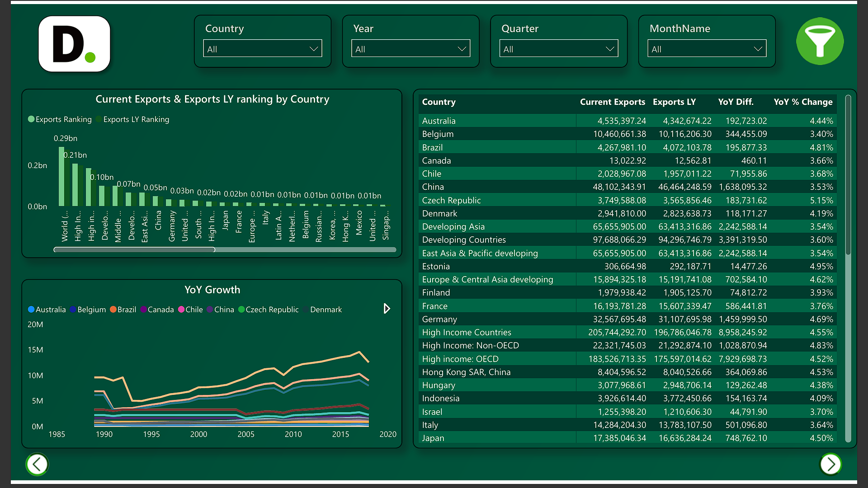868x488 pixels.
Task: Click the Country column header
Action: (439, 102)
